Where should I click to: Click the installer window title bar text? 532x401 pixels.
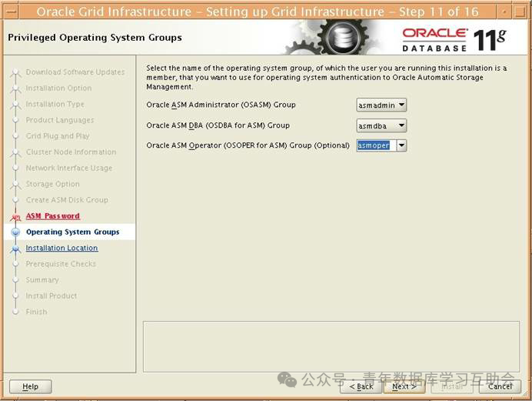(x=258, y=12)
